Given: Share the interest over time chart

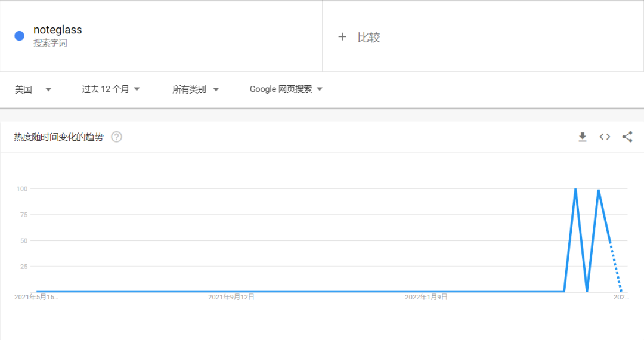Looking at the screenshot, I should click(x=627, y=137).
